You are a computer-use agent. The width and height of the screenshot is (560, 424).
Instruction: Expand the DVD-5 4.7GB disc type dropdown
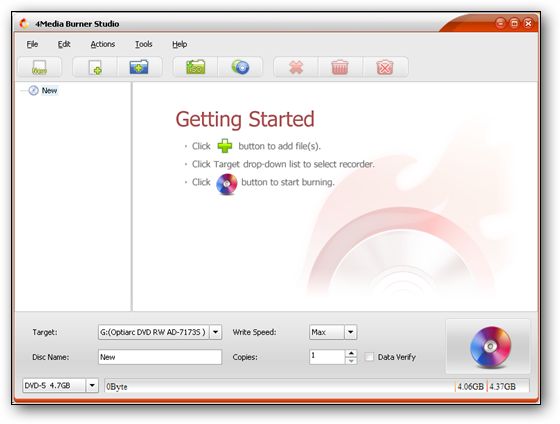(92, 385)
